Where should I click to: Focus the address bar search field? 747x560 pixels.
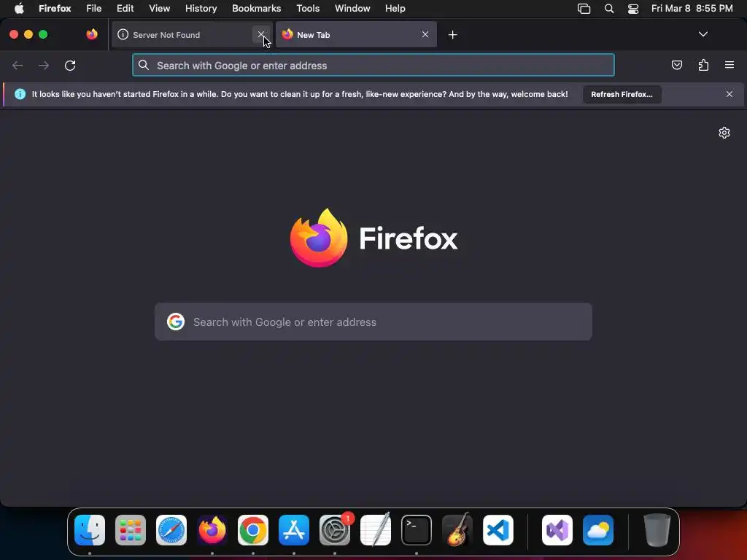click(373, 65)
